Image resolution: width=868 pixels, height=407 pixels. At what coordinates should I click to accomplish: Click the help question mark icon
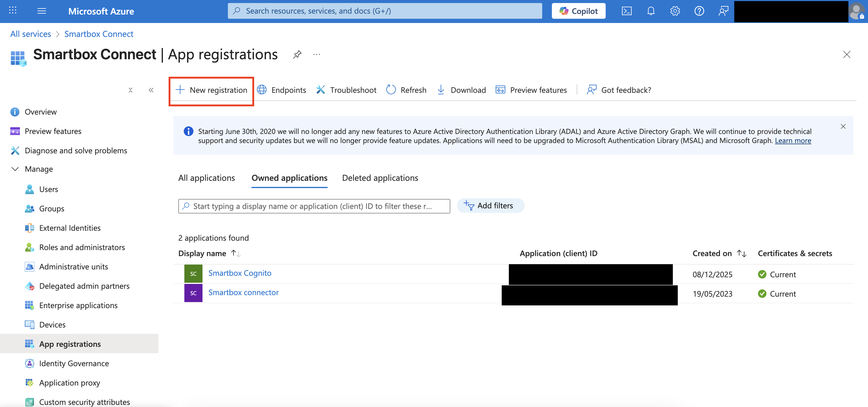[699, 11]
